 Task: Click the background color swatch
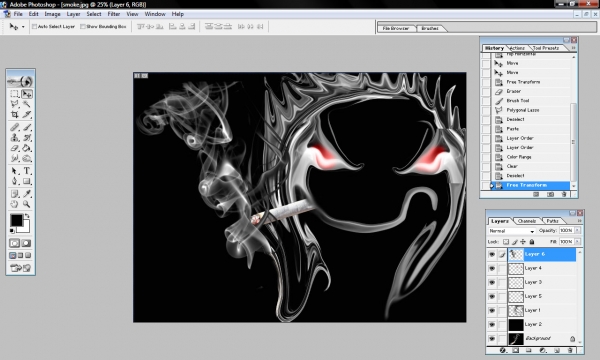point(25,228)
